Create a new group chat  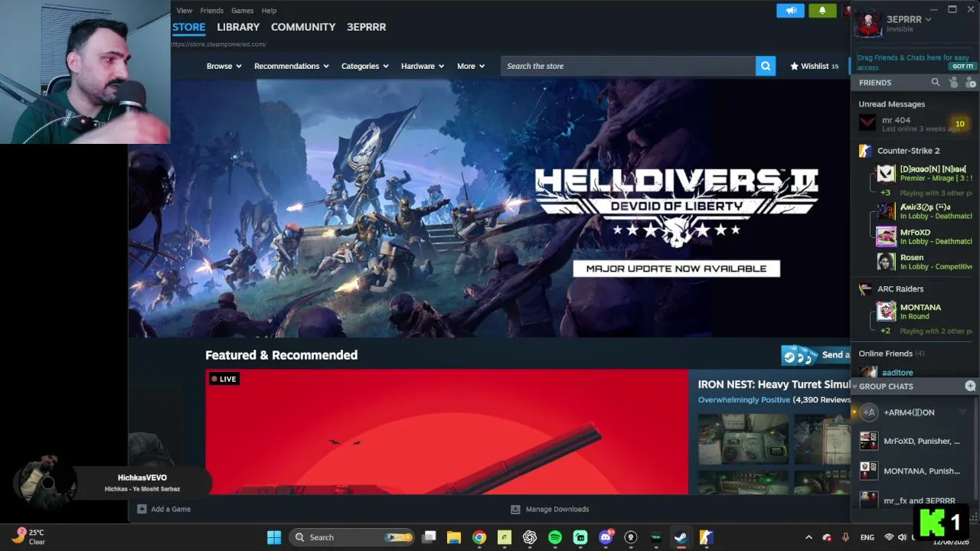point(970,386)
